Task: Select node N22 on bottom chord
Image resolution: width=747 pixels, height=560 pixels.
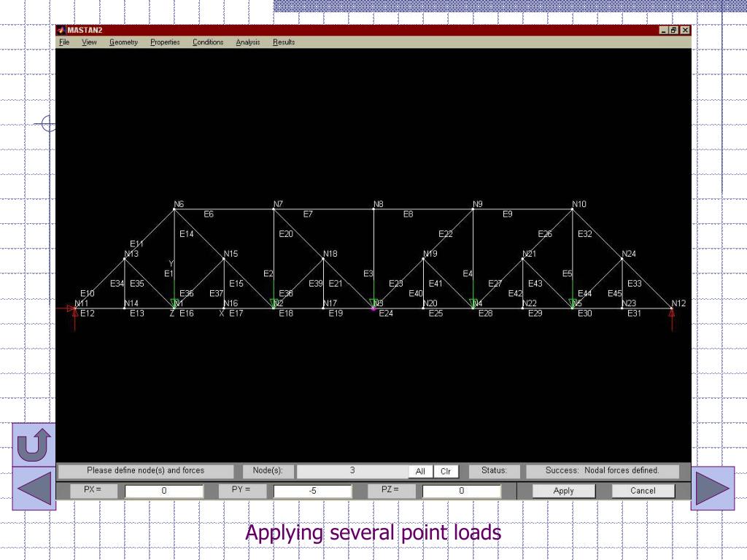Action: 522,308
